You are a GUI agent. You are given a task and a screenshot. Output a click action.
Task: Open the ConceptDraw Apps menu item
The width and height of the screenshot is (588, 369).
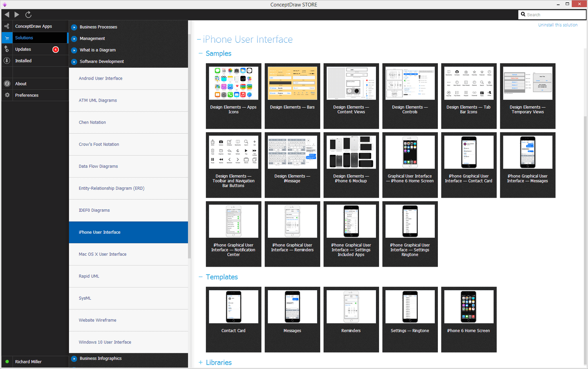coord(35,26)
